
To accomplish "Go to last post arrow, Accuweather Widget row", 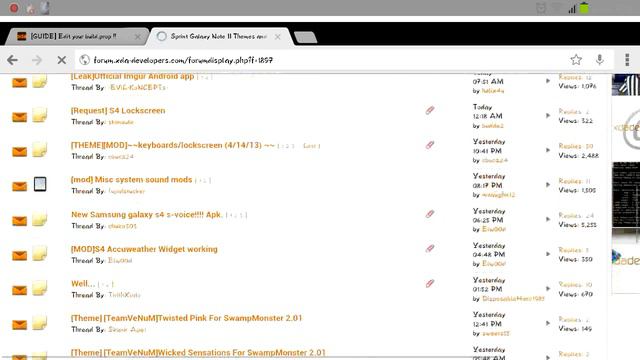I will [x=548, y=254].
